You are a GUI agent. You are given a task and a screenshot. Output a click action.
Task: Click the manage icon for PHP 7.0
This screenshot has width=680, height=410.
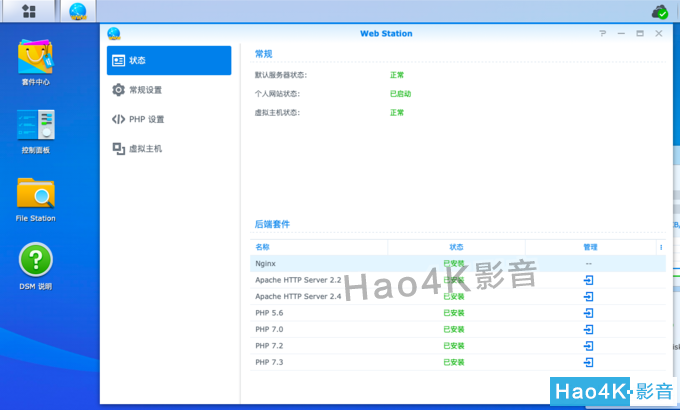click(588, 330)
